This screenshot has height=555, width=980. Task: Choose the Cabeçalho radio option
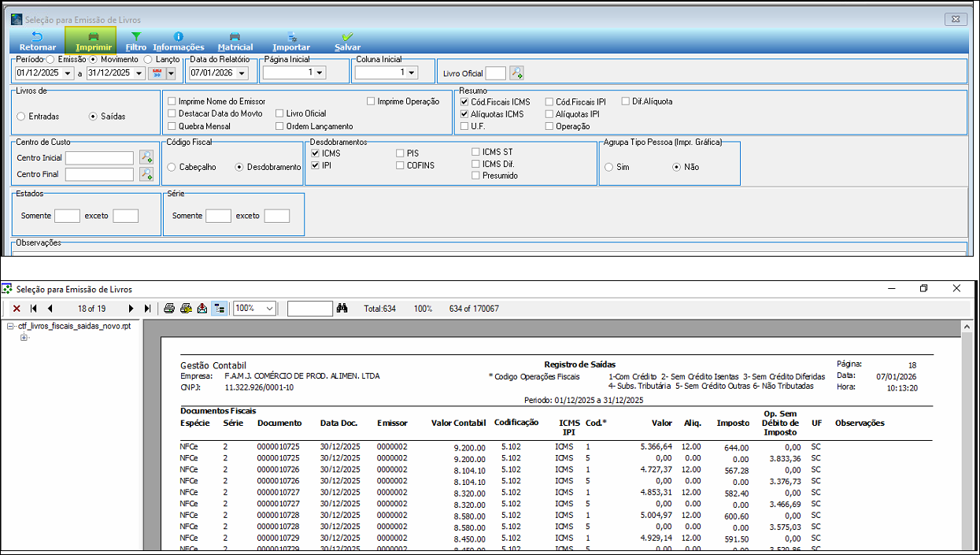click(x=171, y=167)
